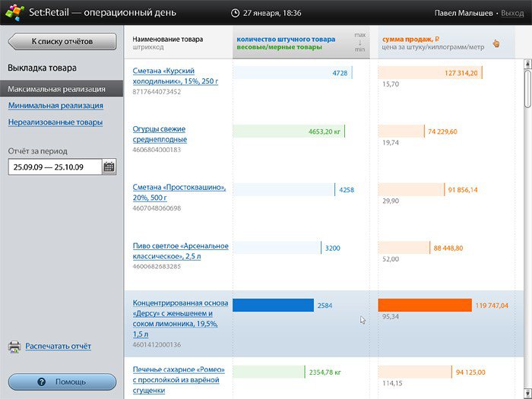Click the vertical scrollbar thumb
The height and width of the screenshot is (399, 532).
527,89
